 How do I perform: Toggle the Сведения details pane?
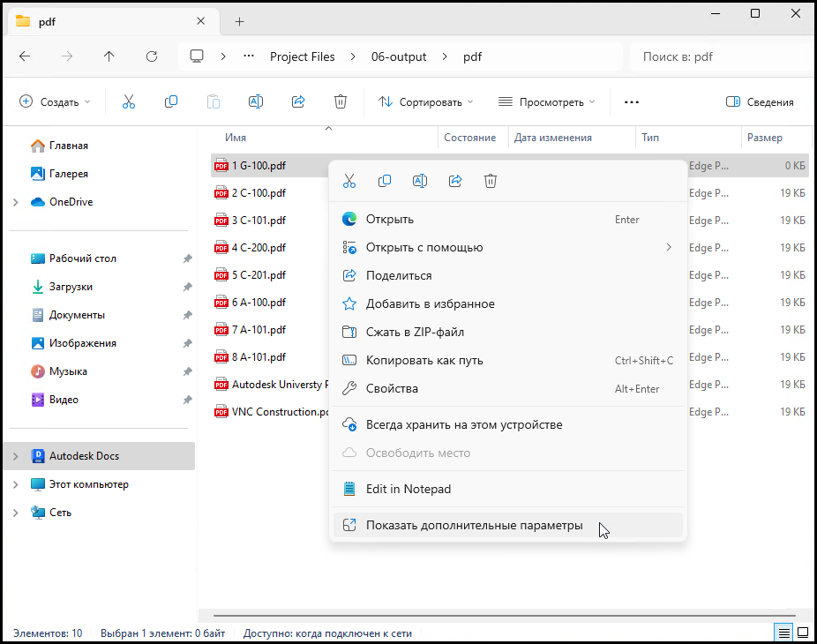coord(760,102)
